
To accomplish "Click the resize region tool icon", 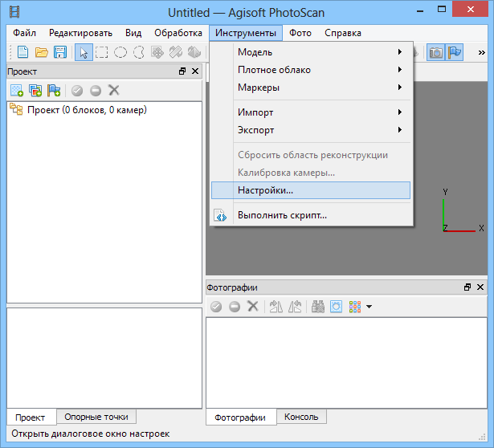I will [176, 52].
